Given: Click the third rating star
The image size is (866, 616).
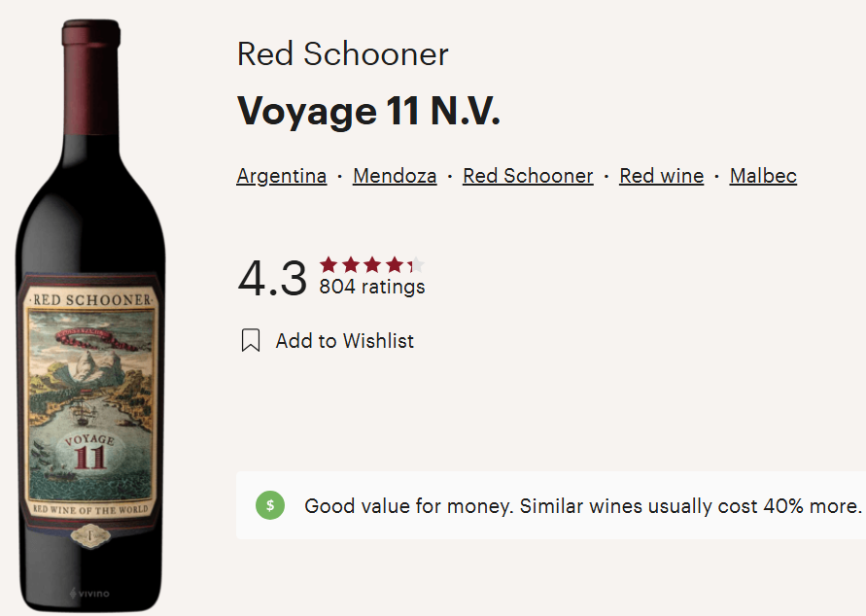Looking at the screenshot, I should [373, 265].
